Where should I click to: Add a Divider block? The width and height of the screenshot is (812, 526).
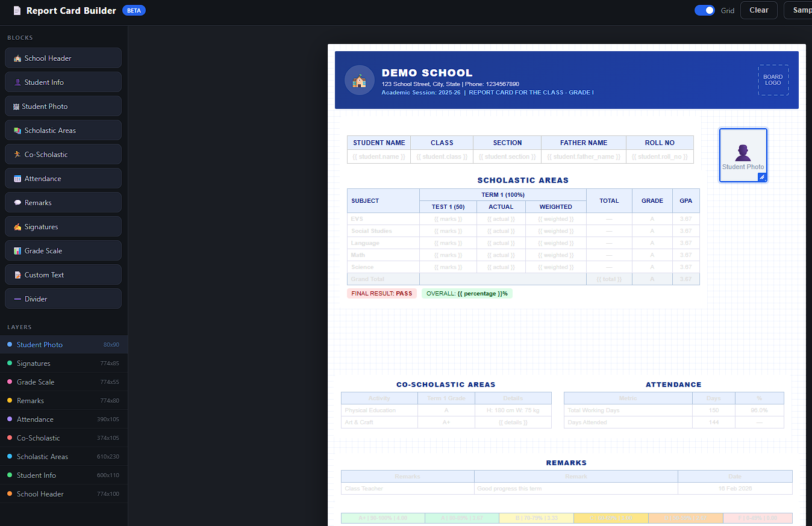pyautogui.click(x=63, y=299)
